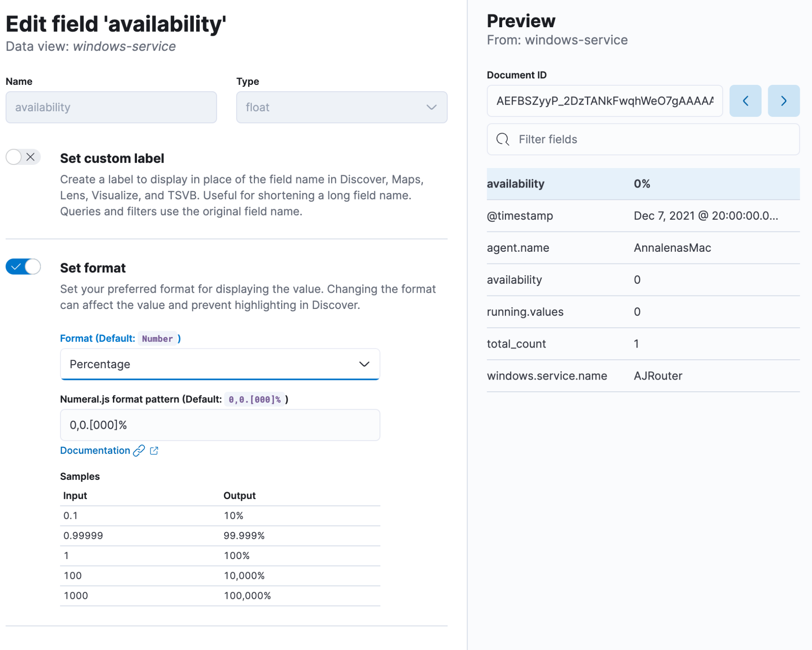Screen dimensions: 812x650
Task: Disable the Set format toggle
Action: pyautogui.click(x=23, y=267)
